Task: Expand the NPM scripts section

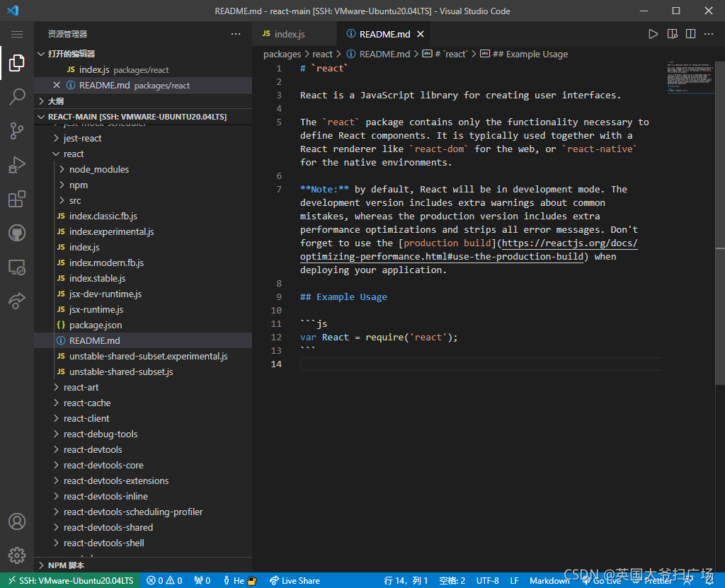Action: [143, 565]
